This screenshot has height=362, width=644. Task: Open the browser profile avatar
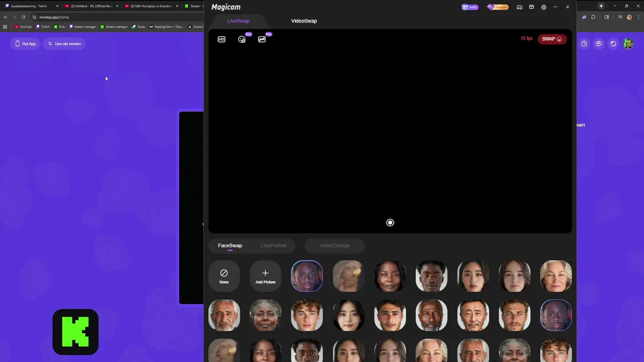(x=629, y=17)
